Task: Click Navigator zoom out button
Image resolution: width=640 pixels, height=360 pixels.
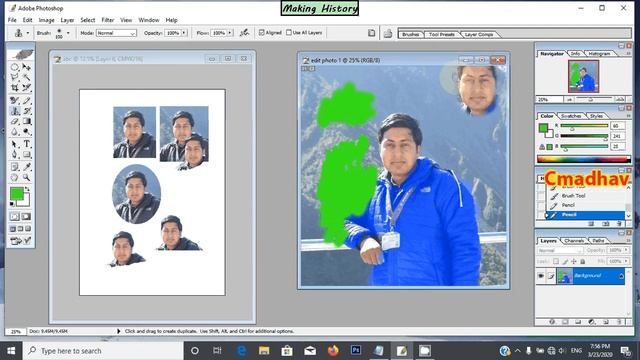Action: point(569,99)
